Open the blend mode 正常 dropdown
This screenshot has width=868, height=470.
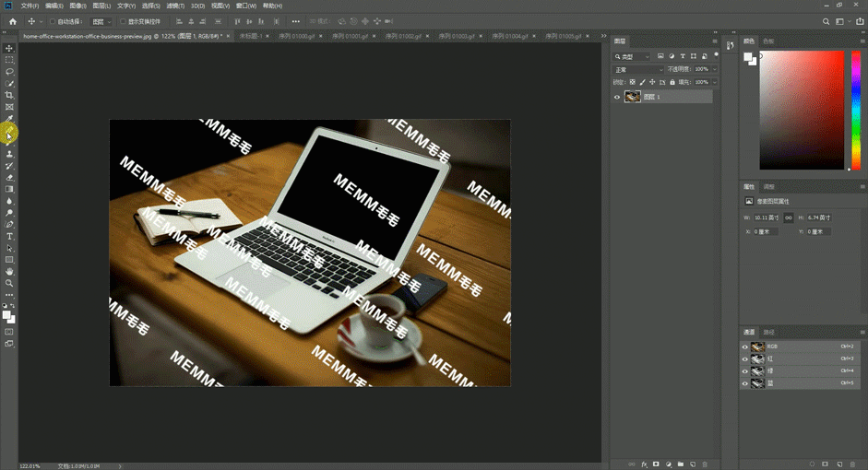[x=638, y=70]
